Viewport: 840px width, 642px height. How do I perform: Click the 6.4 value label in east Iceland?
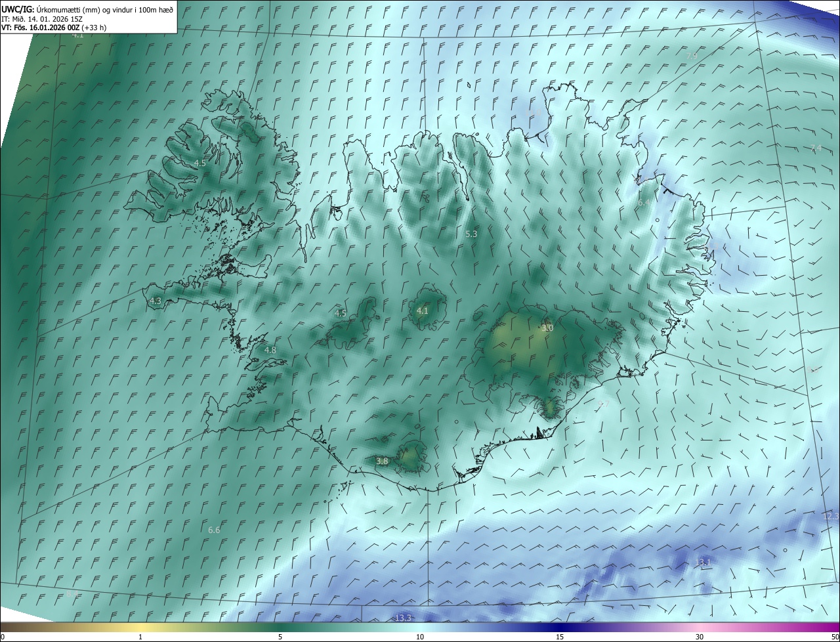click(x=644, y=203)
